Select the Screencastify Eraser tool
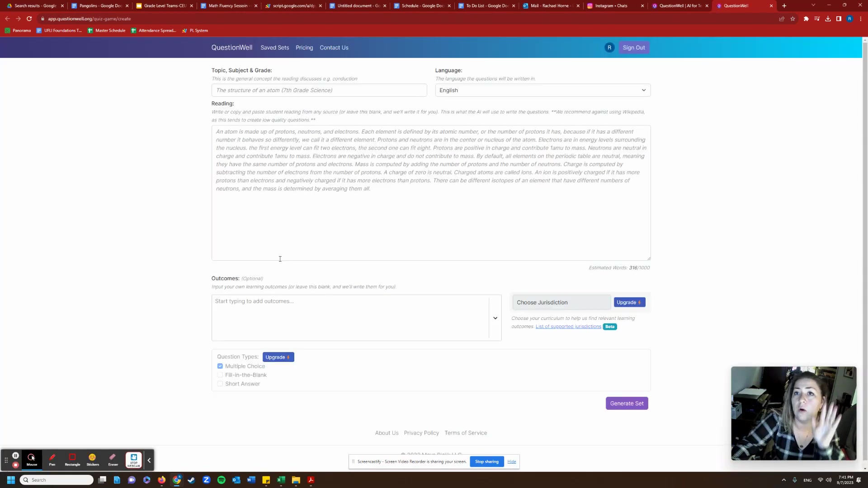Screen dimensions: 868x488 [x=113, y=460]
